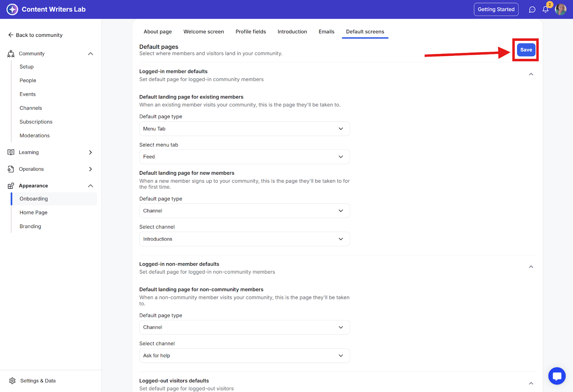Click the Logged-out visitors defaults heading
Viewport: 573px width, 392px height.
[x=174, y=381]
